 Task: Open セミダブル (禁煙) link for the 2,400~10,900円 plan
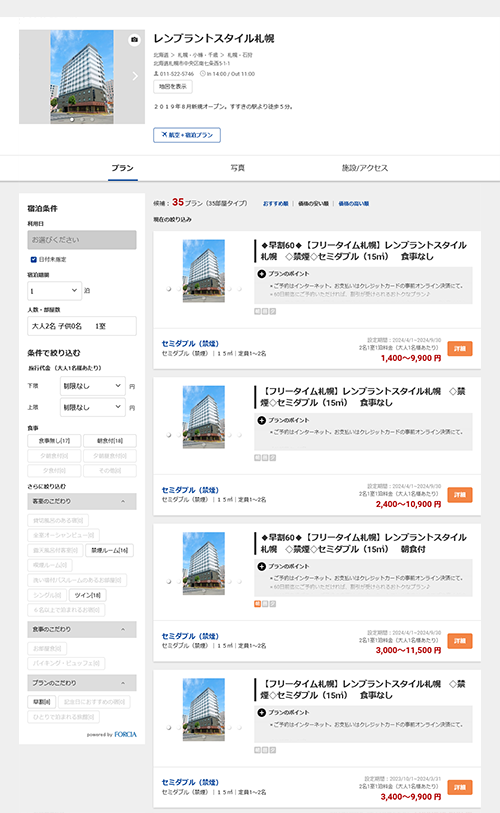(x=190, y=489)
